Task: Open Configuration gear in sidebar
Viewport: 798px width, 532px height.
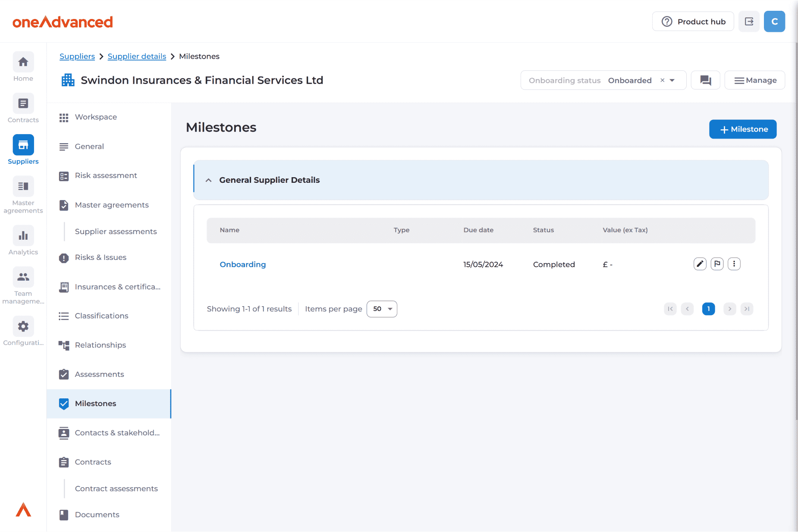Action: tap(23, 331)
